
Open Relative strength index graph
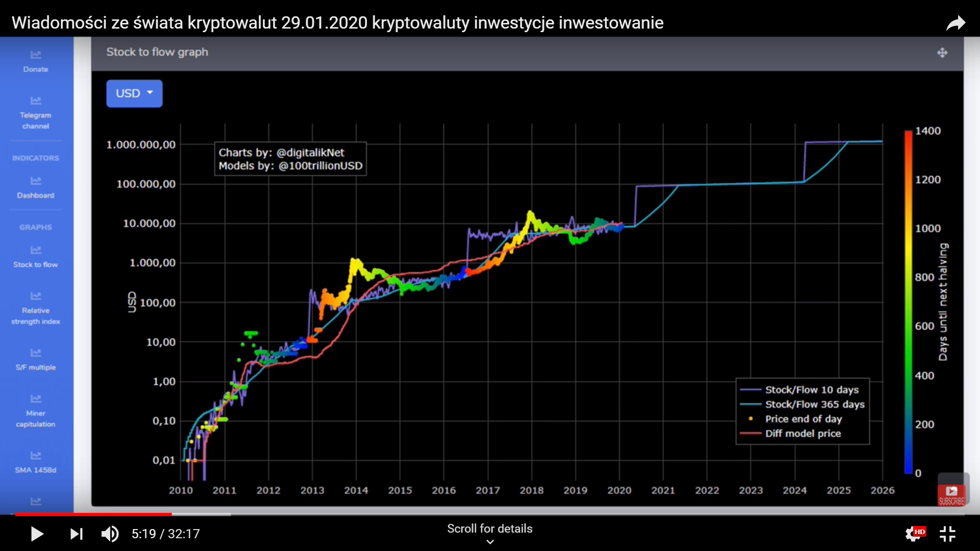(36, 316)
